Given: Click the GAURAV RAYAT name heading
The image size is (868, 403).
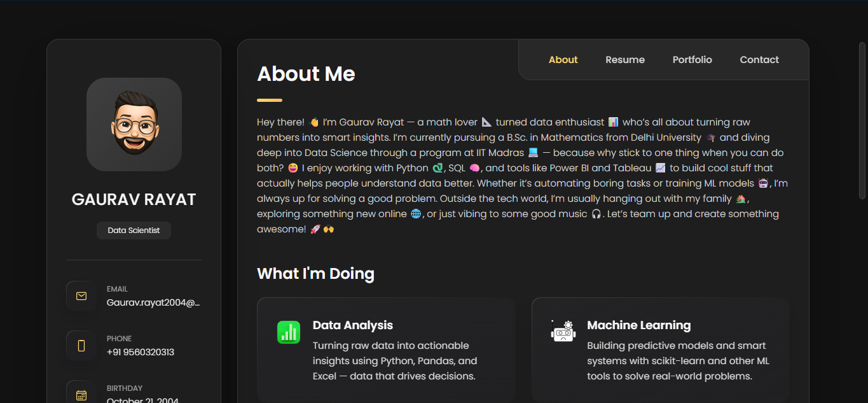Looking at the screenshot, I should [134, 199].
